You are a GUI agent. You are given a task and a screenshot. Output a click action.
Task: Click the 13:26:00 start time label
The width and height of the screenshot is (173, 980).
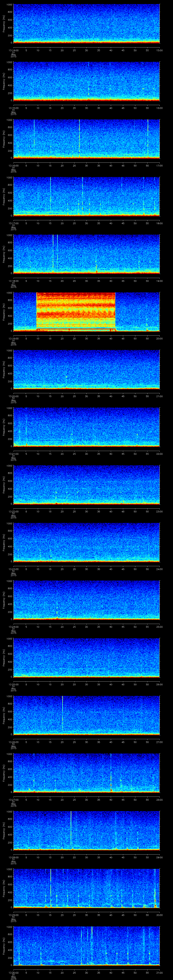pos(13,742)
